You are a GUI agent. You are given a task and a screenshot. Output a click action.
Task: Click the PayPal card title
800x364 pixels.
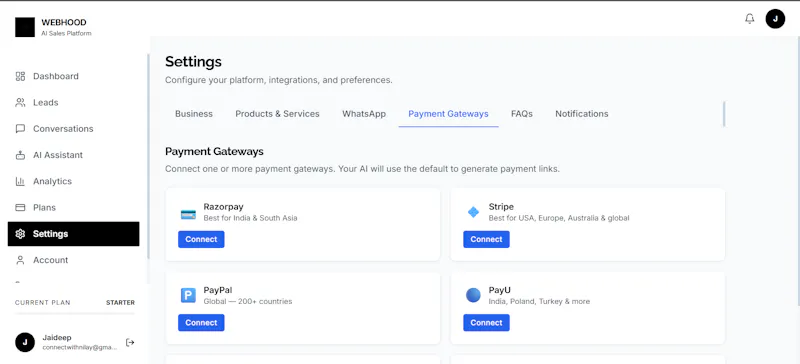tap(218, 290)
